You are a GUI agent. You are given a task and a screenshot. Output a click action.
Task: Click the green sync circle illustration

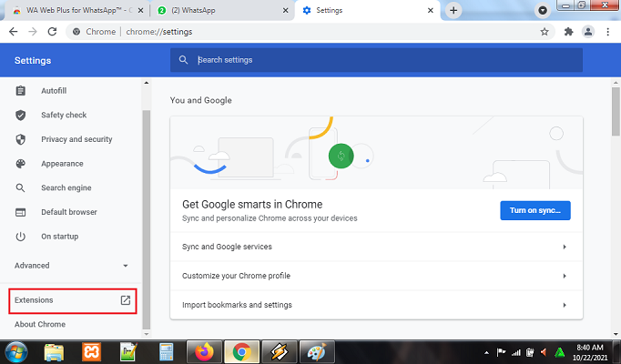(x=341, y=156)
